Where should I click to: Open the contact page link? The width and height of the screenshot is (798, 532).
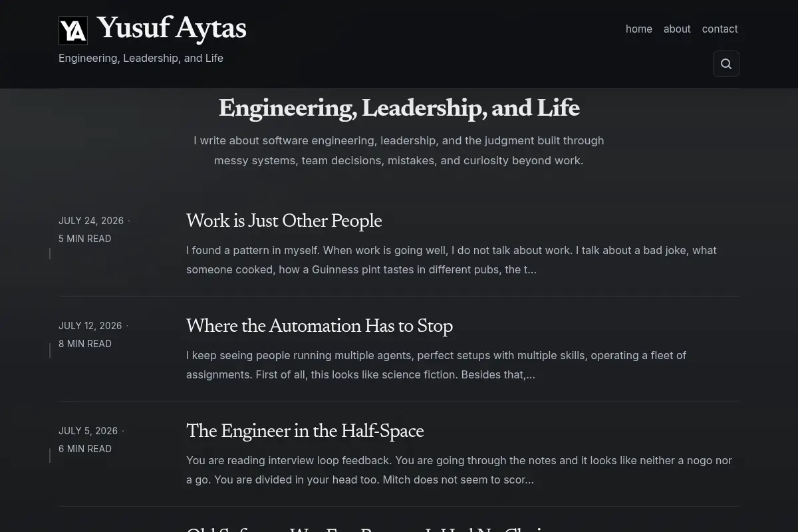click(720, 29)
